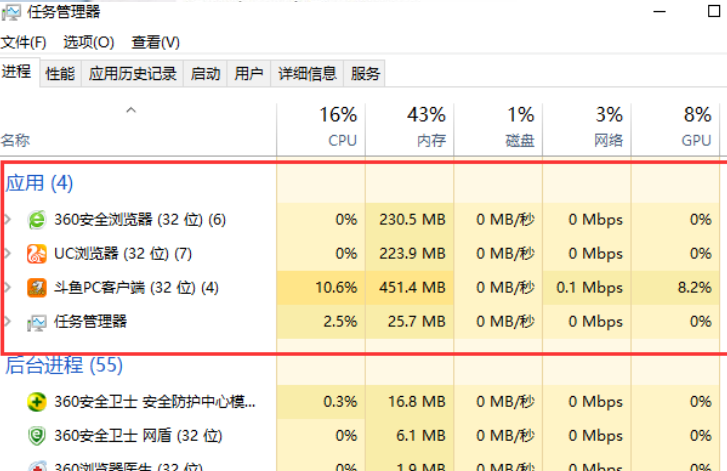Sort by the 磁盘 column header

pyautogui.click(x=498, y=129)
